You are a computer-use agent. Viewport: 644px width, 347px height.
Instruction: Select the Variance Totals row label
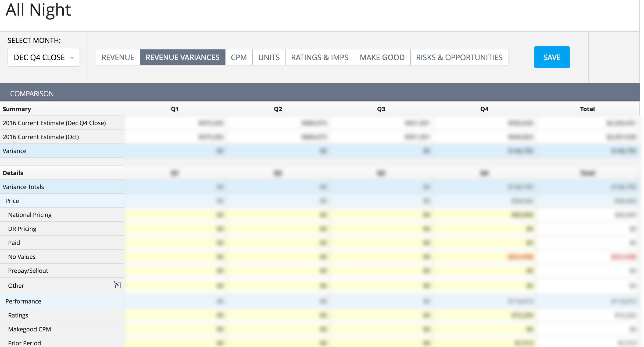23,187
